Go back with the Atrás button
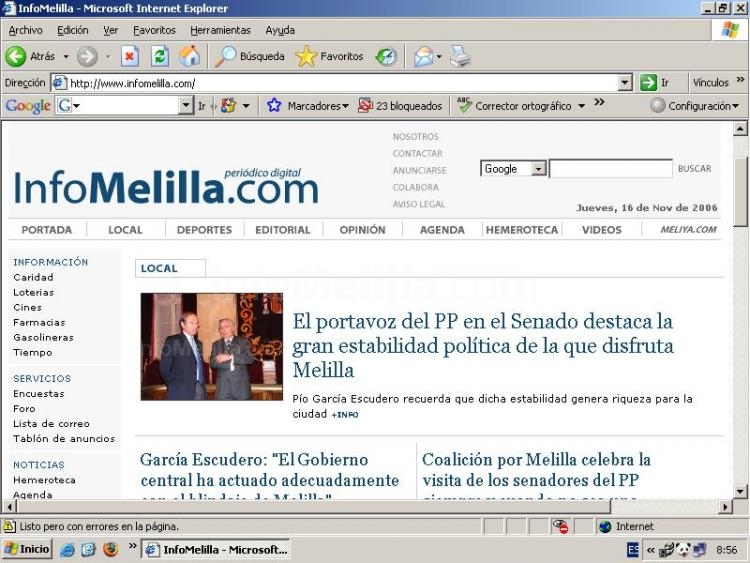 click(x=31, y=56)
